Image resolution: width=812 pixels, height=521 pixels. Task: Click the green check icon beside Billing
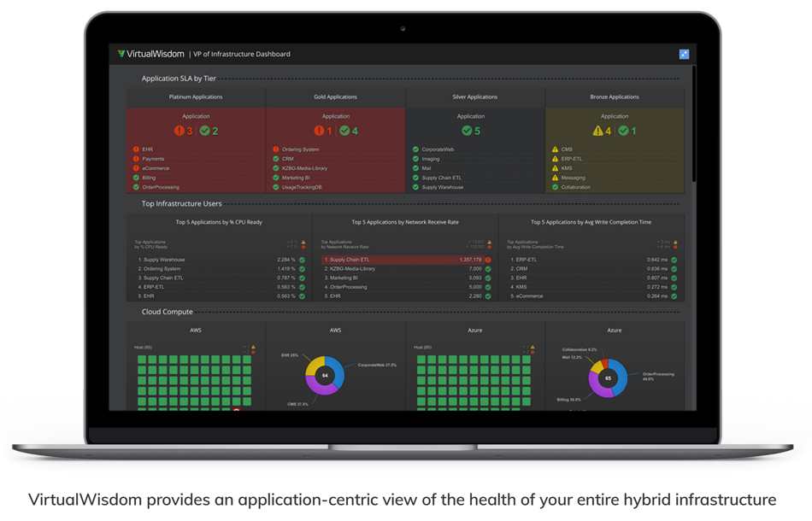click(x=136, y=178)
